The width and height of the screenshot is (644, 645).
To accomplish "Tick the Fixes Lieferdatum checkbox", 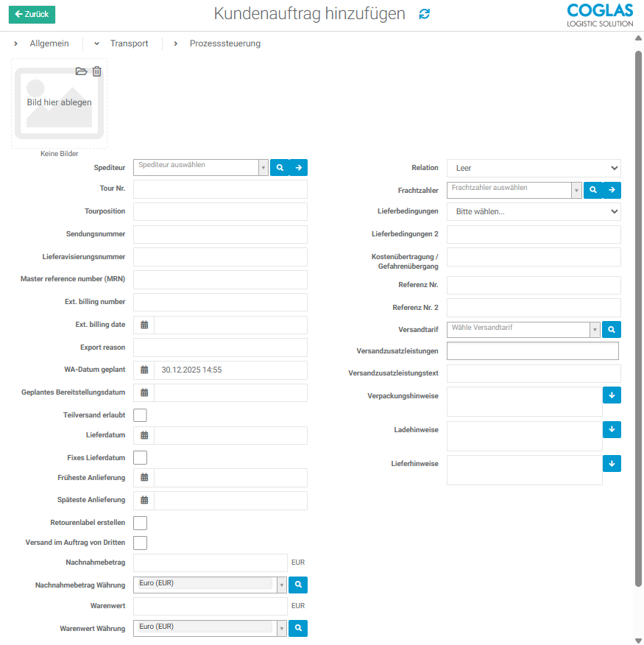I will (140, 458).
